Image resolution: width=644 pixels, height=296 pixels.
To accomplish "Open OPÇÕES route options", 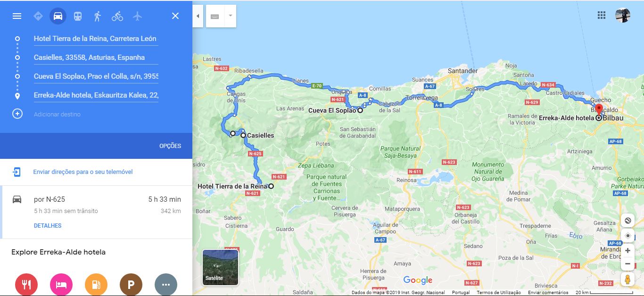I will point(170,146).
